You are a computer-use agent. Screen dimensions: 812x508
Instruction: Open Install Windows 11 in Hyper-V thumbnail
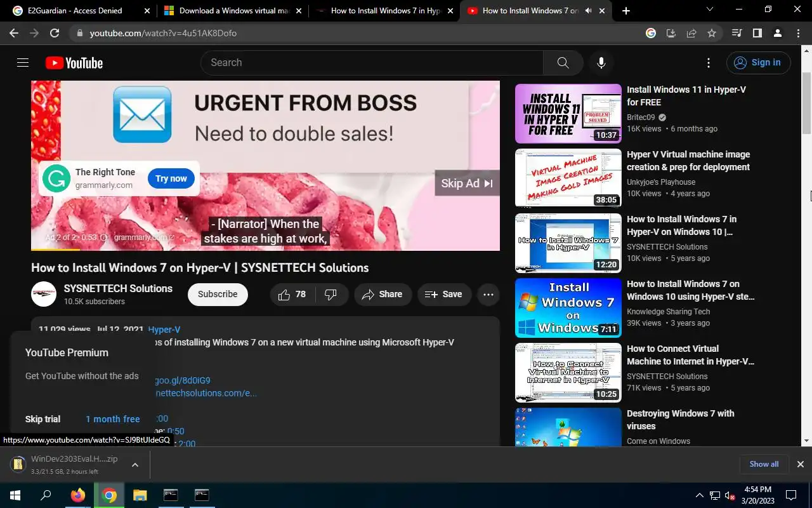[x=568, y=113]
